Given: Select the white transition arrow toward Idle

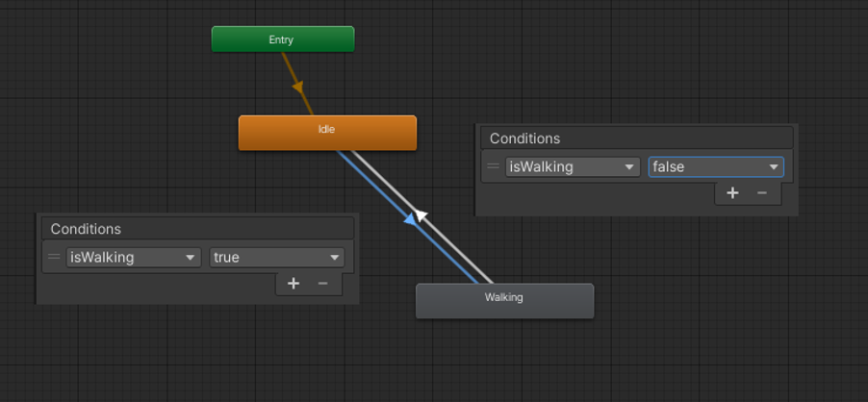Looking at the screenshot, I should 421,215.
